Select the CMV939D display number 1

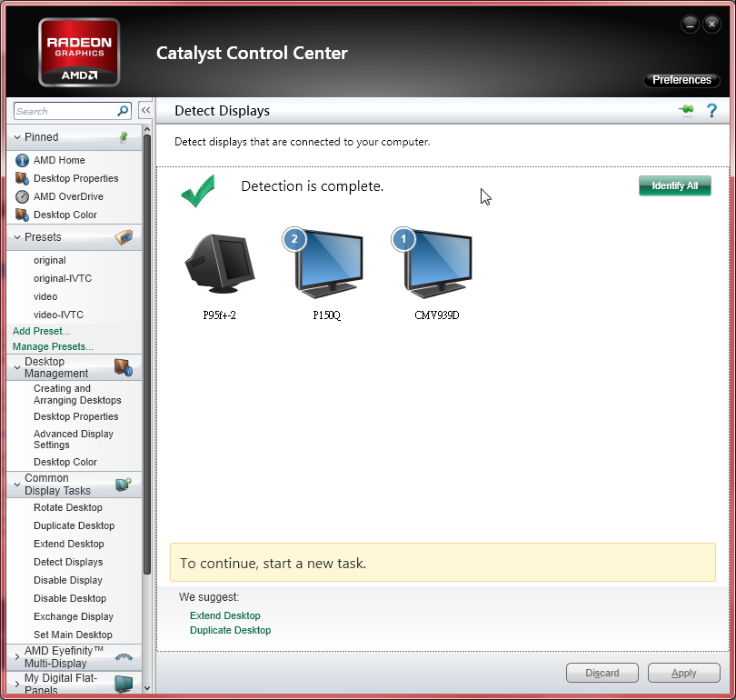[432, 263]
